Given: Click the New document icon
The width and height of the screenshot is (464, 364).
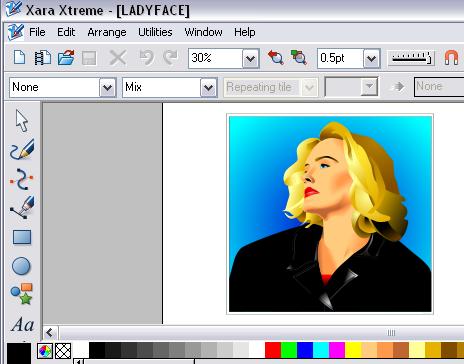Looking at the screenshot, I should [x=19, y=58].
